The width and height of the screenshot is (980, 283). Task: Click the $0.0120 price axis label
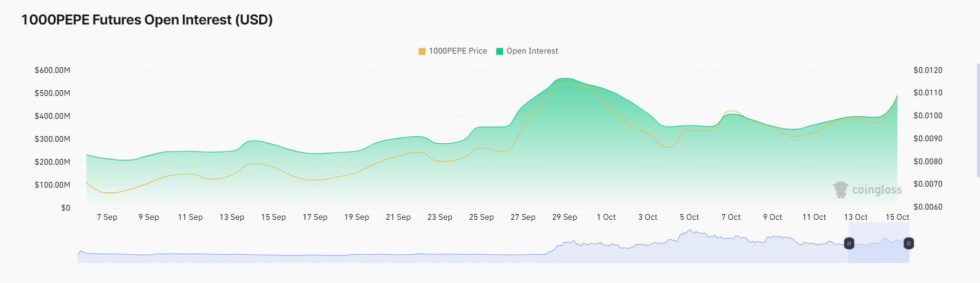pos(928,70)
